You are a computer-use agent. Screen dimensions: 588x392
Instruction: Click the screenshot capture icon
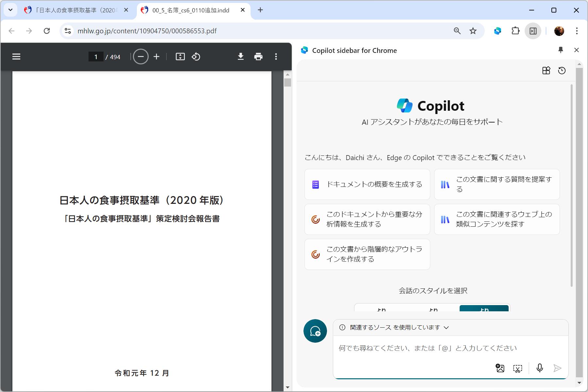click(x=518, y=368)
